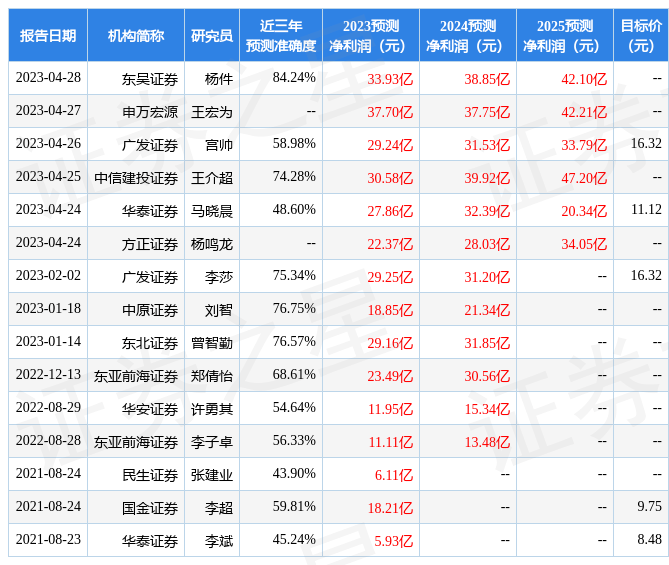Click the 研究员 column header
Screen dimensions: 669x565
pyautogui.click(x=212, y=36)
